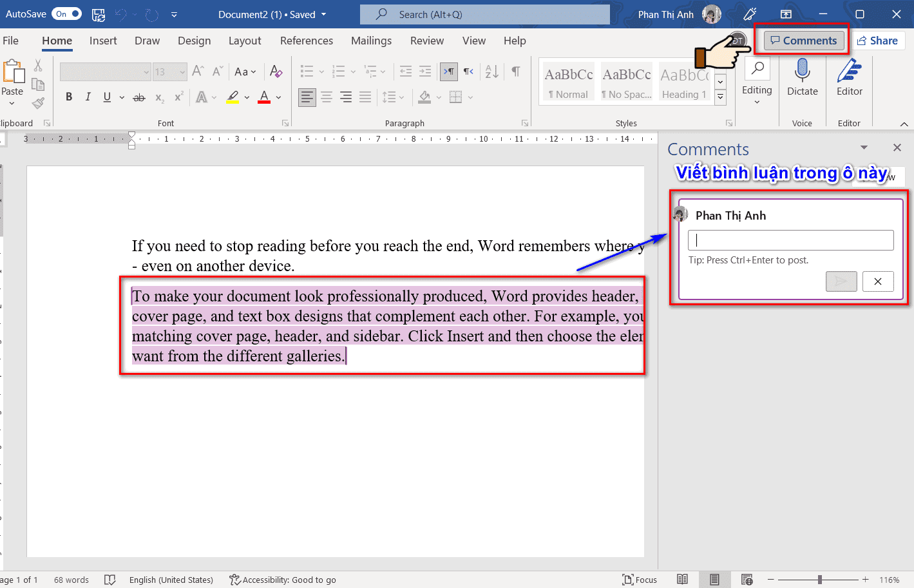Apply red font color

pyautogui.click(x=264, y=97)
